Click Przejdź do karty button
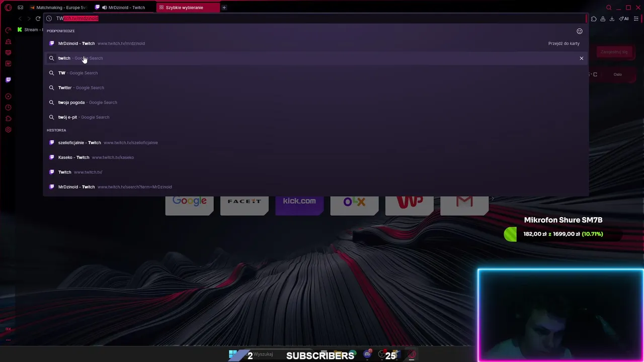 (x=563, y=43)
